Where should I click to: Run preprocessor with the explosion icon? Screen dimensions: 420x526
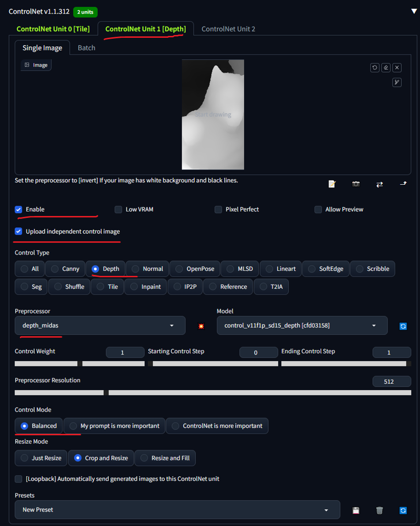coord(201,326)
